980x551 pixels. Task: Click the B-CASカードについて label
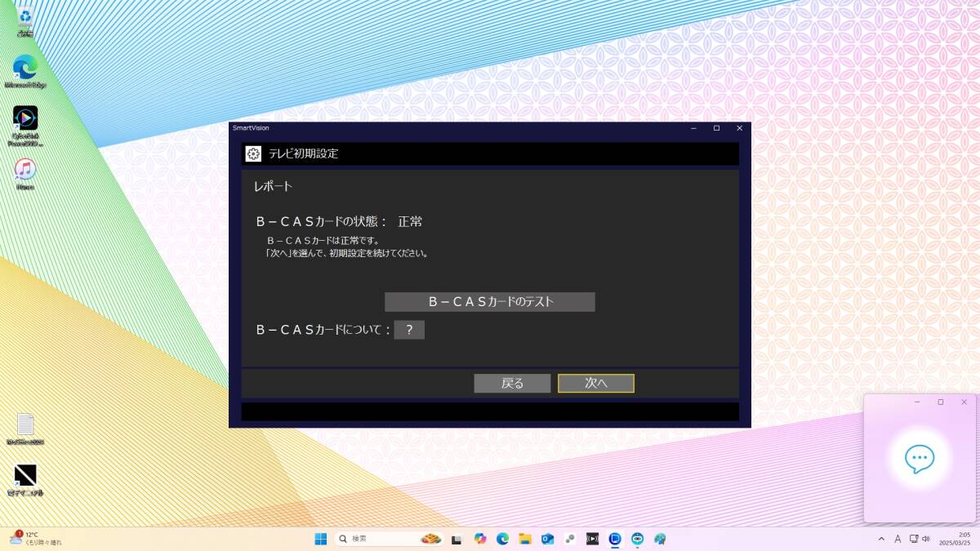[x=323, y=330]
